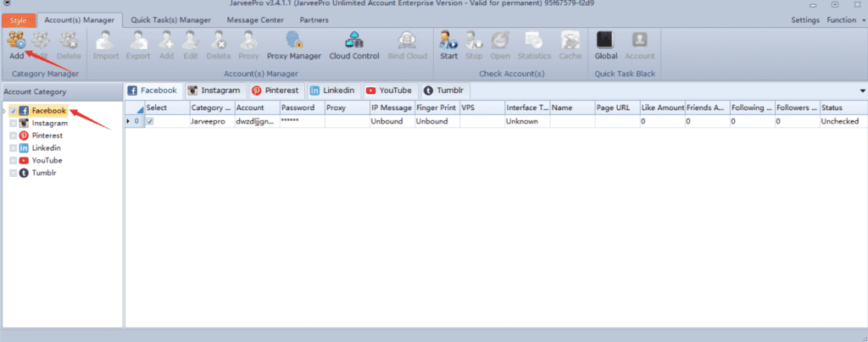Check the Instagram category checkbox
This screenshot has width=868, height=342.
13,124
